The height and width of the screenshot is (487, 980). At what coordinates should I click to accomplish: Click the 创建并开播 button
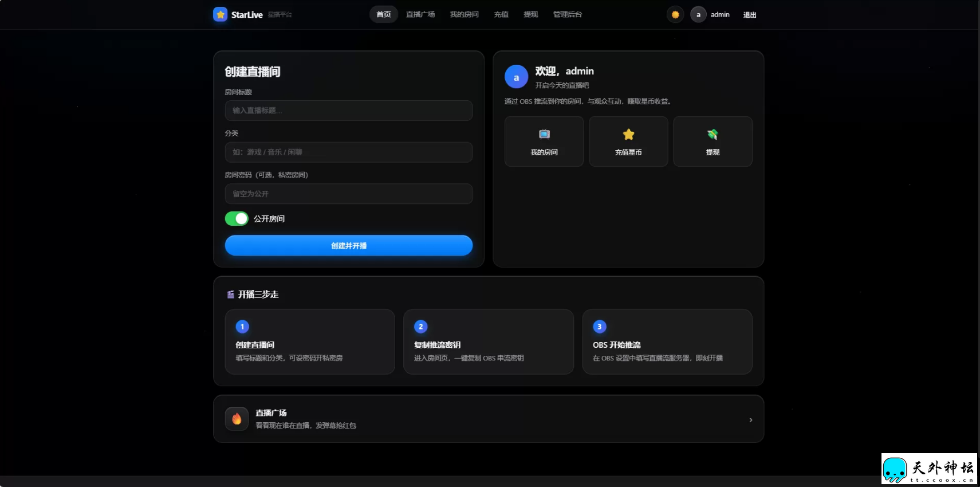349,245
